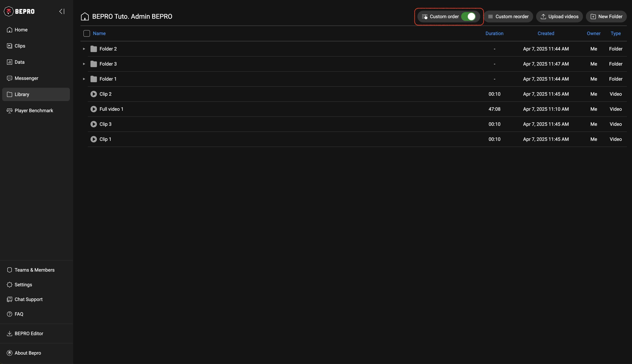
Task: Click the home breadcrumb icon beside BEPRO Tuto.
Action: 85,17
